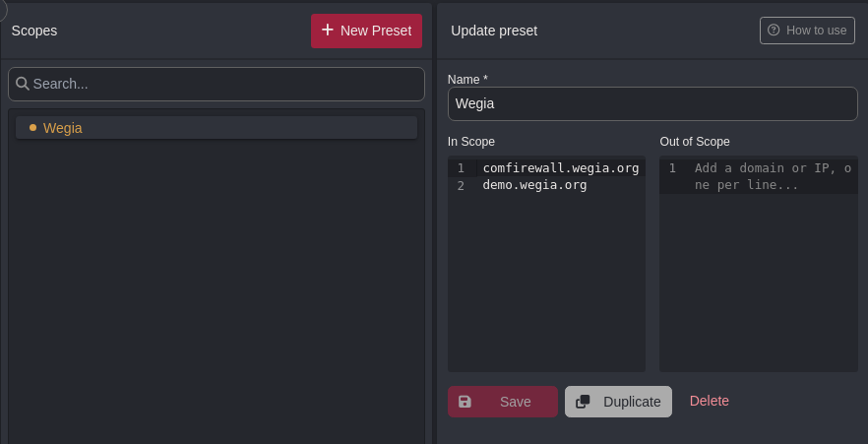Click the partial circle icon top-left corner

point(3,10)
